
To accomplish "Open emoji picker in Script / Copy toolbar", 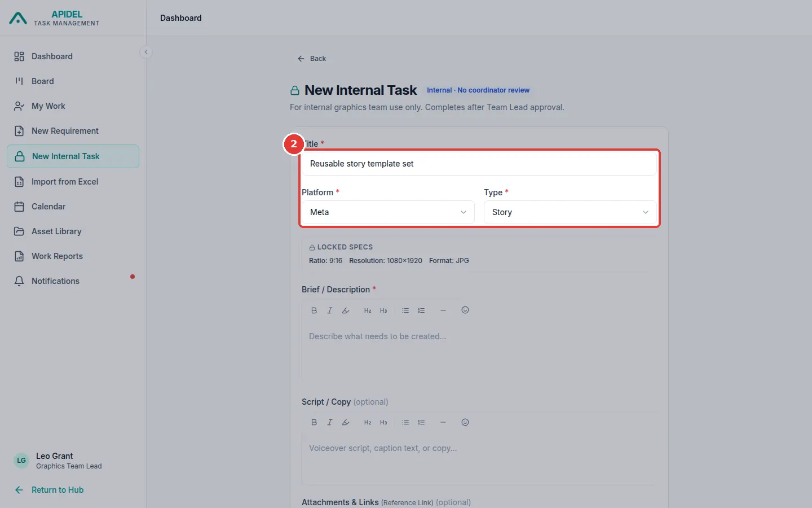I will point(465,422).
